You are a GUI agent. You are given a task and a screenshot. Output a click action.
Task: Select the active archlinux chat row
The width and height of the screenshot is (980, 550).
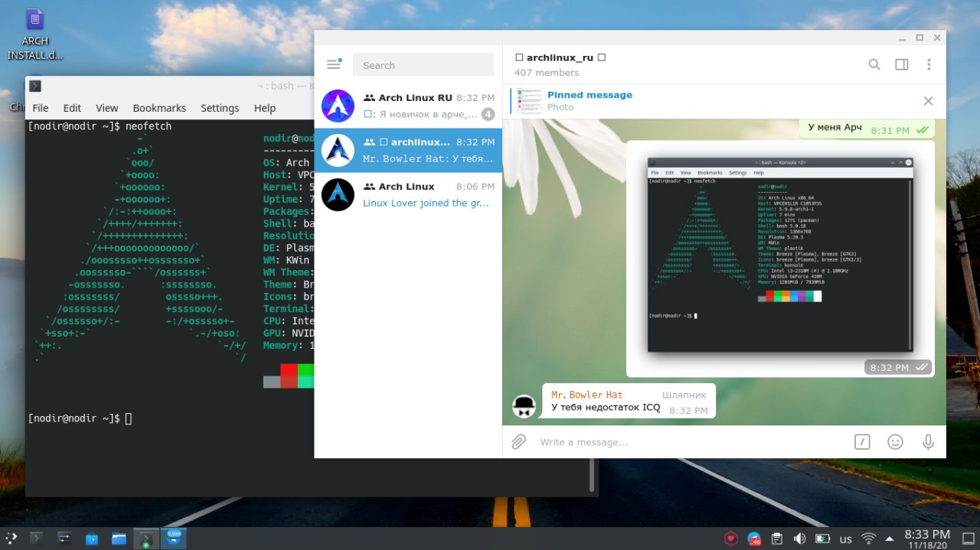coord(408,151)
